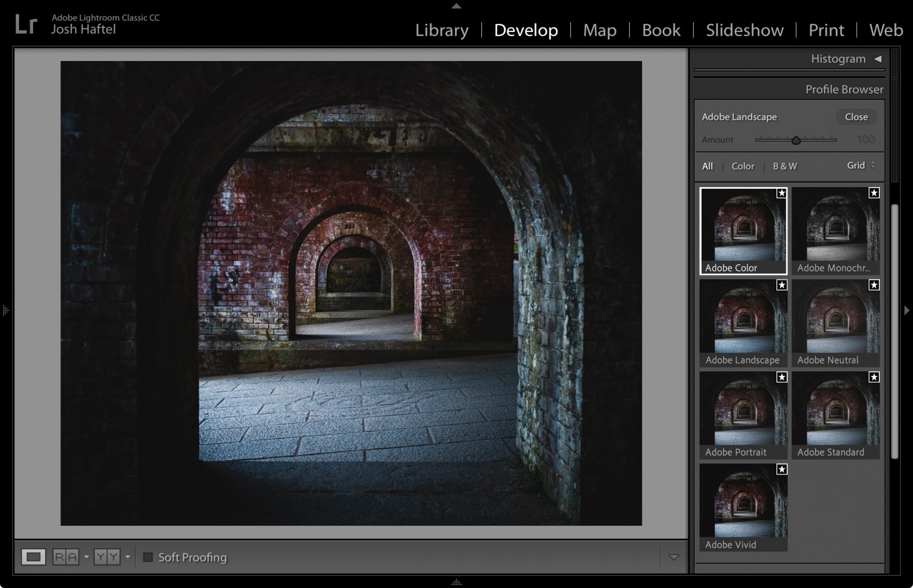
Task: Open the Slideshow module
Action: coord(744,30)
